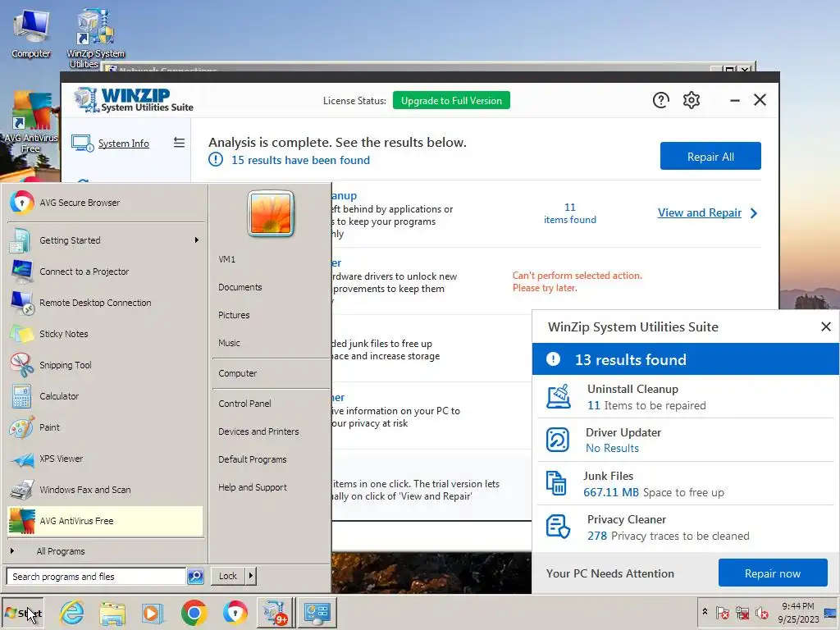Click the muted volume tray icon
The height and width of the screenshot is (630, 840).
click(762, 612)
